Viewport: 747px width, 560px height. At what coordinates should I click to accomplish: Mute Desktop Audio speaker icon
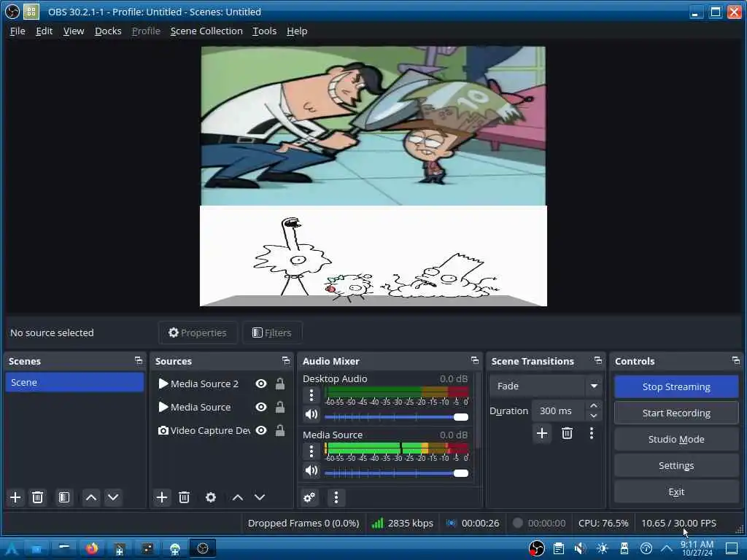pyautogui.click(x=311, y=414)
